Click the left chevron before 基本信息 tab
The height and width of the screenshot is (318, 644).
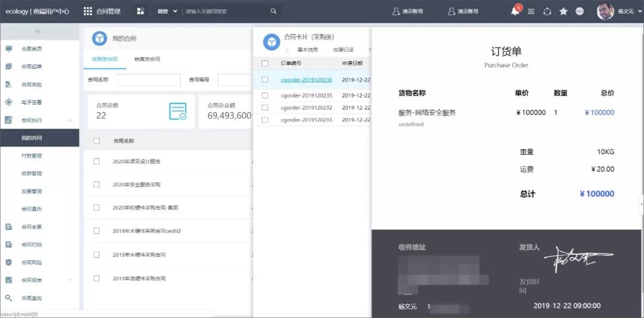tap(287, 51)
